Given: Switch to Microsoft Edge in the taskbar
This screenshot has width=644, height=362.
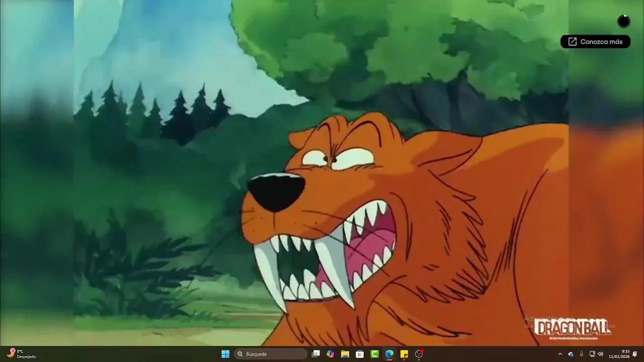Looking at the screenshot, I should 389,354.
